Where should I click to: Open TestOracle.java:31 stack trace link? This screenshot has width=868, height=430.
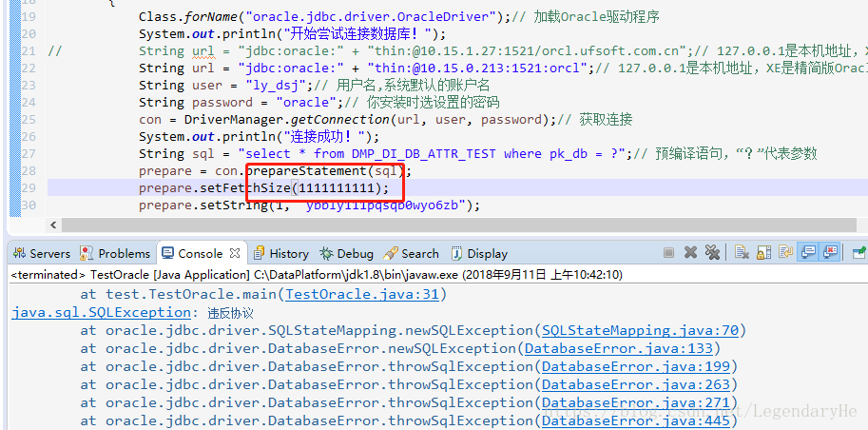click(362, 294)
